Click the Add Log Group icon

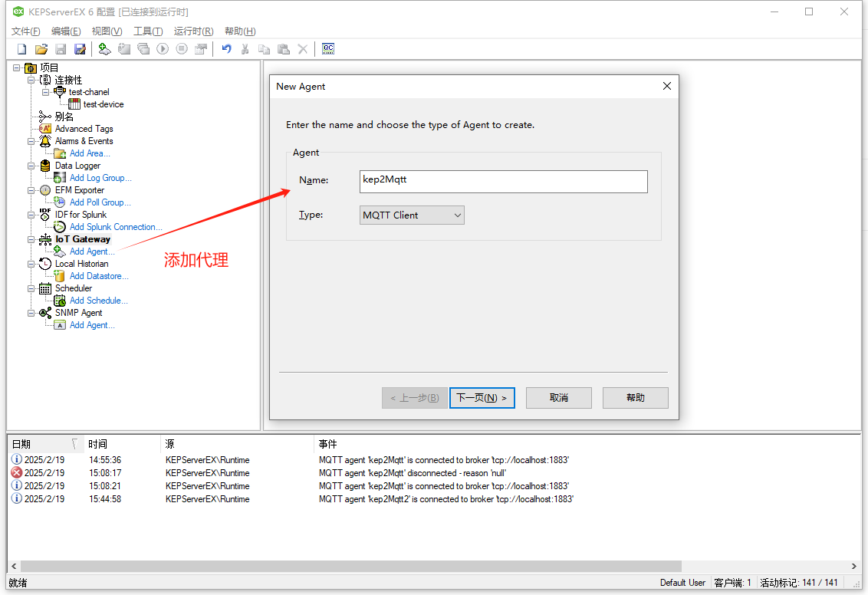coord(60,178)
